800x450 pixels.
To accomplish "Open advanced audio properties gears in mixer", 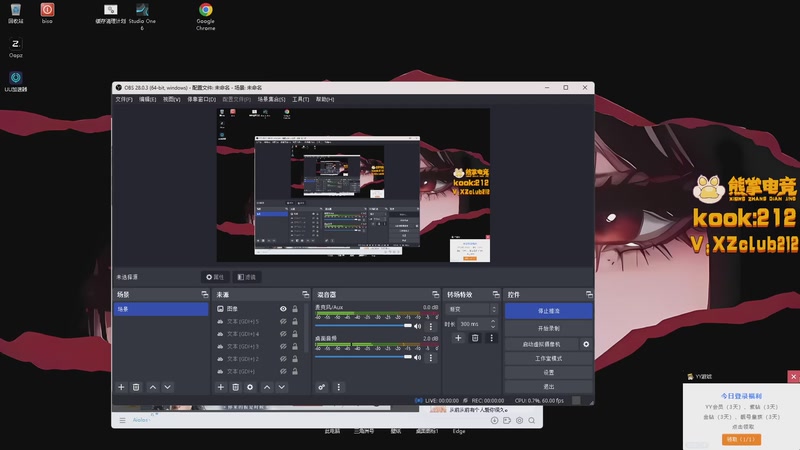I will pyautogui.click(x=321, y=387).
